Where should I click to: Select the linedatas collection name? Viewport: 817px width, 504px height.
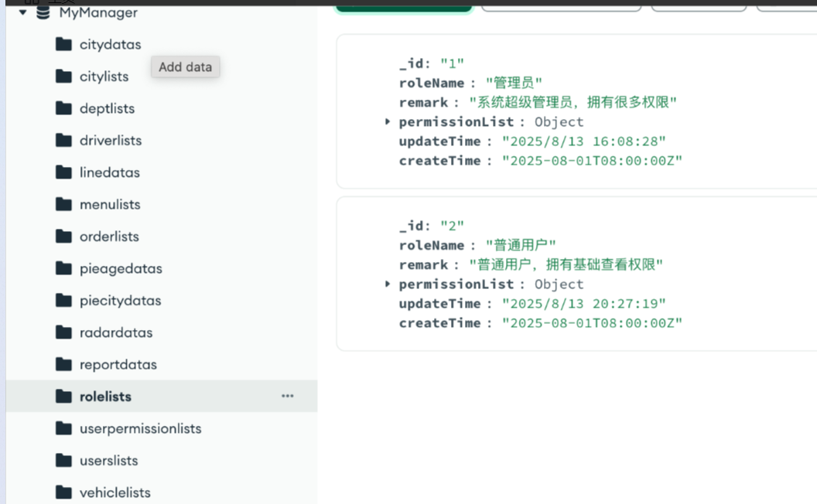(x=110, y=172)
